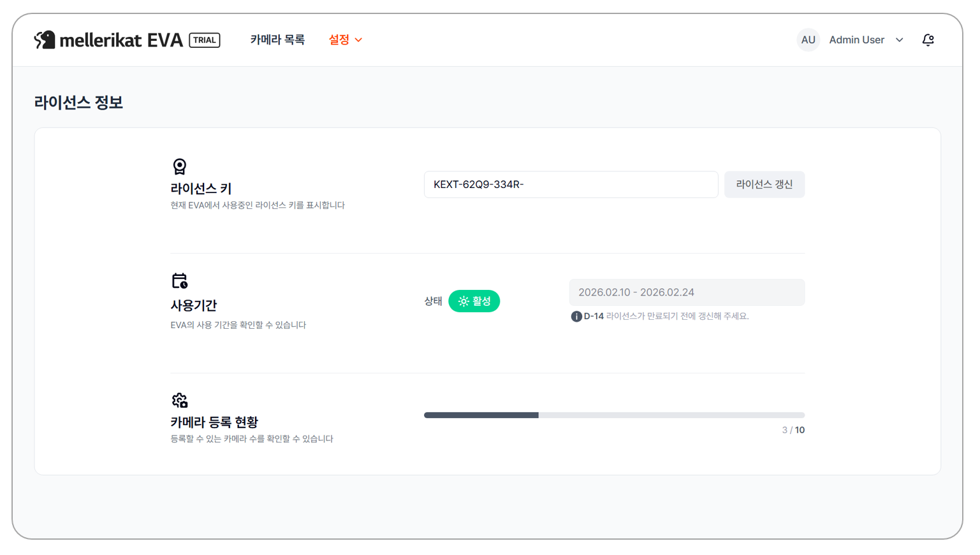Click the usage period date field
Viewport: 980px width, 555px height.
coord(687,292)
